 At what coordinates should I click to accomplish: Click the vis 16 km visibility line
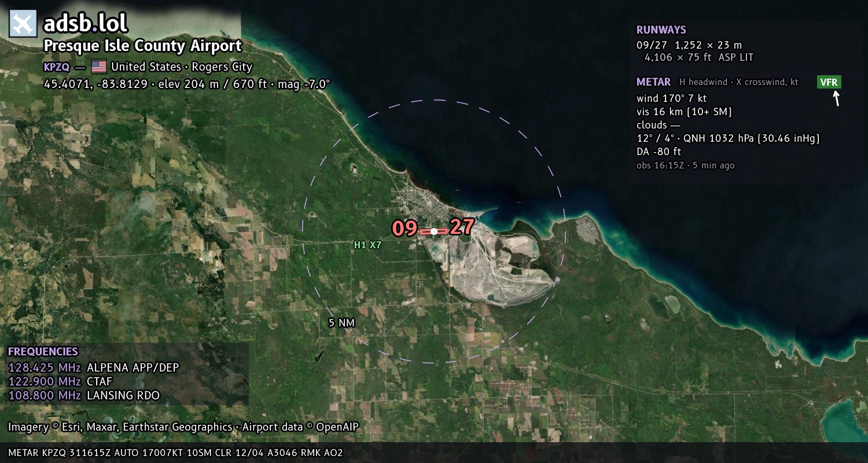pos(684,112)
